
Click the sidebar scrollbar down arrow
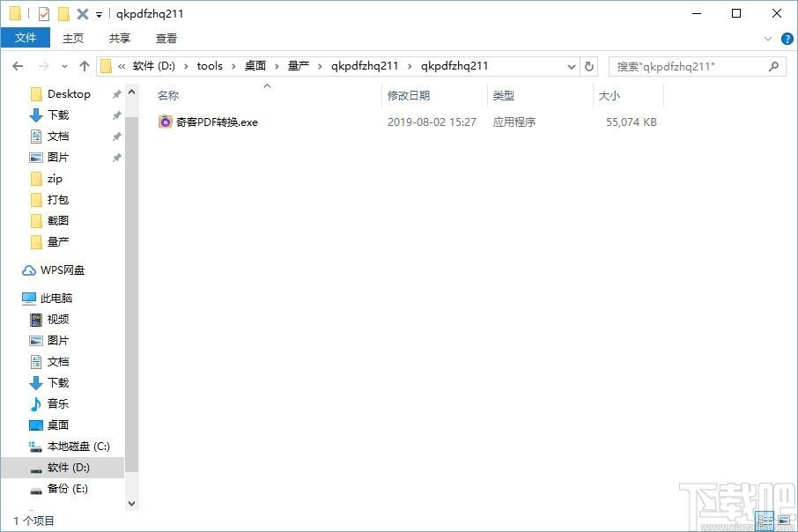pos(132,504)
